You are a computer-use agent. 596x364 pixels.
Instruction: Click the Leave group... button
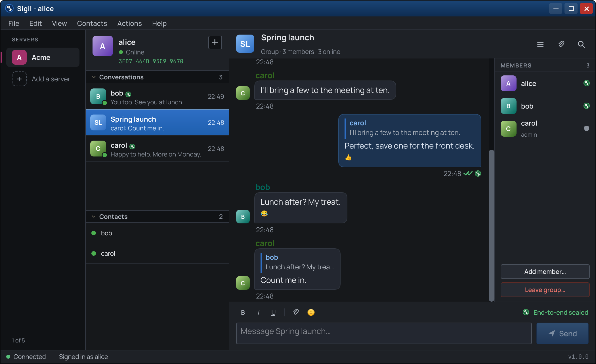click(x=545, y=290)
